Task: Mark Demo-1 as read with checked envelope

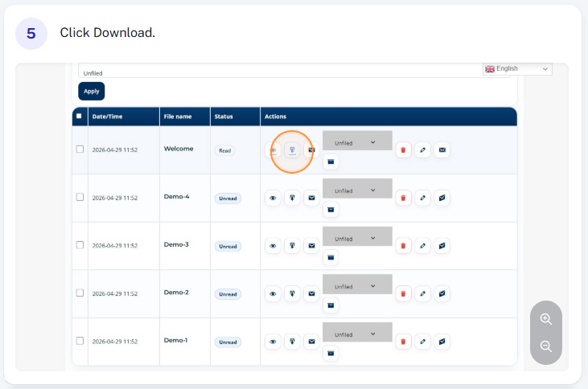Action: [442, 342]
